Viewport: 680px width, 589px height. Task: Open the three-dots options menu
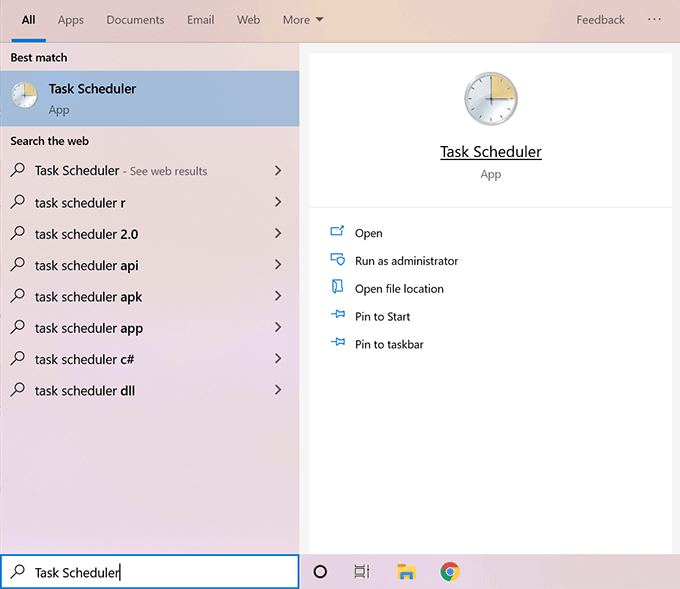pos(654,20)
